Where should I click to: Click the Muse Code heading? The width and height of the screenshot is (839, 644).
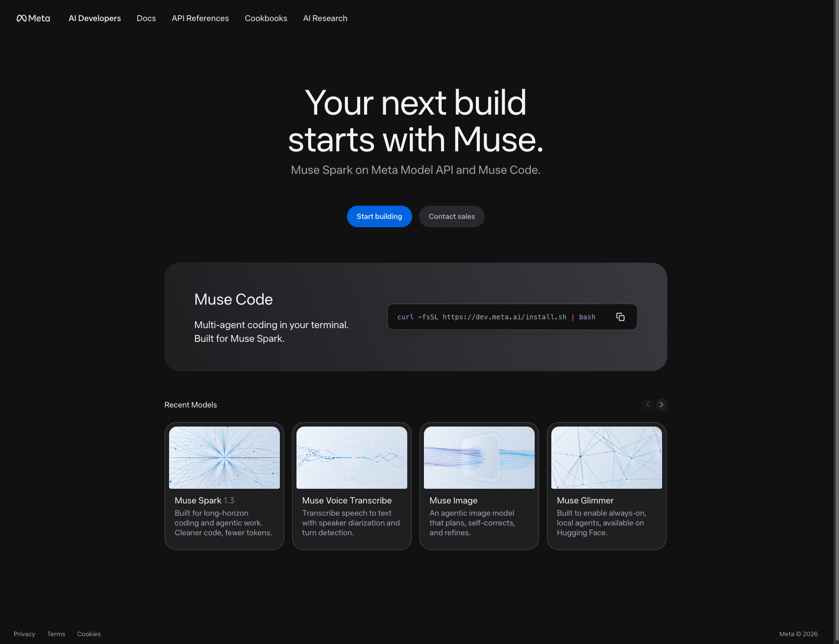coord(233,299)
